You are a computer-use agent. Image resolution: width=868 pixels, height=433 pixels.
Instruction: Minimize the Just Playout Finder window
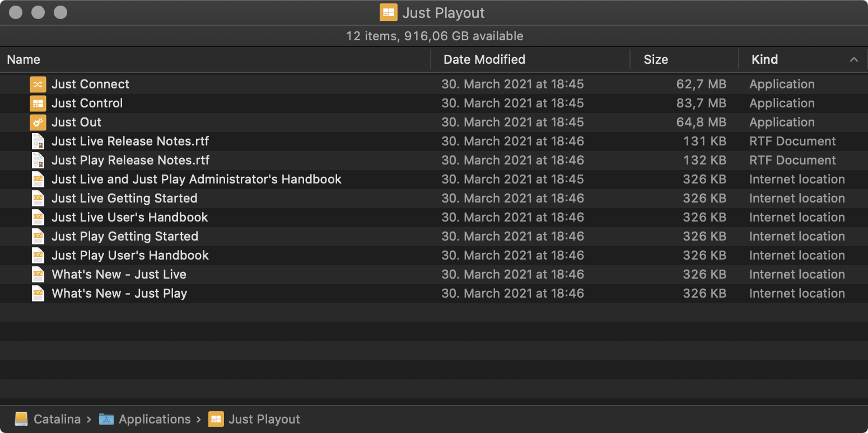[38, 12]
